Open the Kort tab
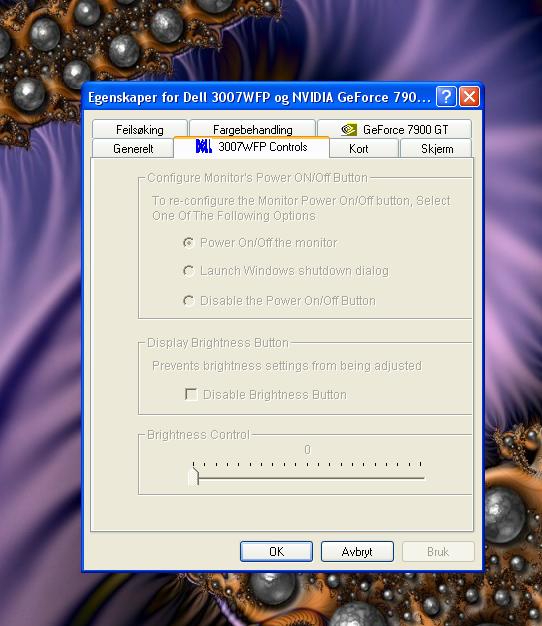Viewport: 542px width, 626px height. 364,149
